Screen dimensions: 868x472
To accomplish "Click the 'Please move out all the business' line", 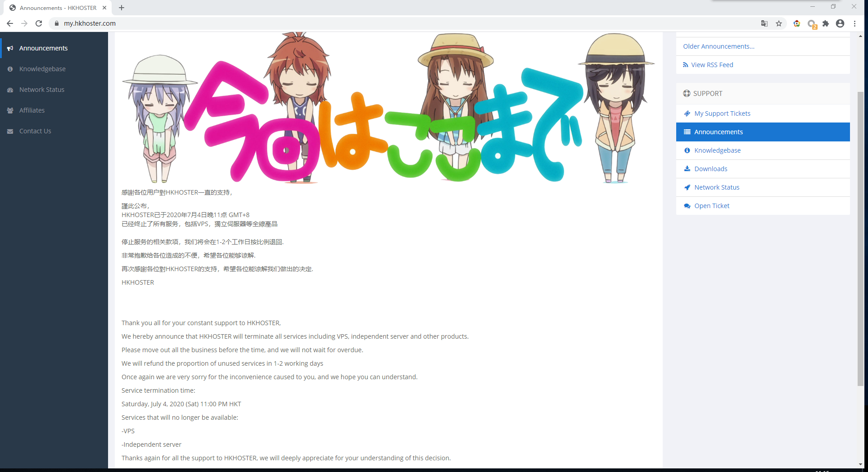I will (242, 350).
